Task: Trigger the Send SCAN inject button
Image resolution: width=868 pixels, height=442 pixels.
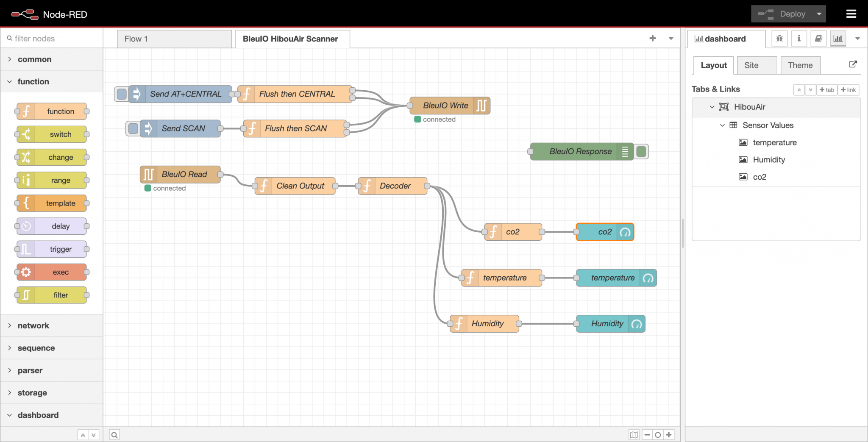Action: point(133,128)
